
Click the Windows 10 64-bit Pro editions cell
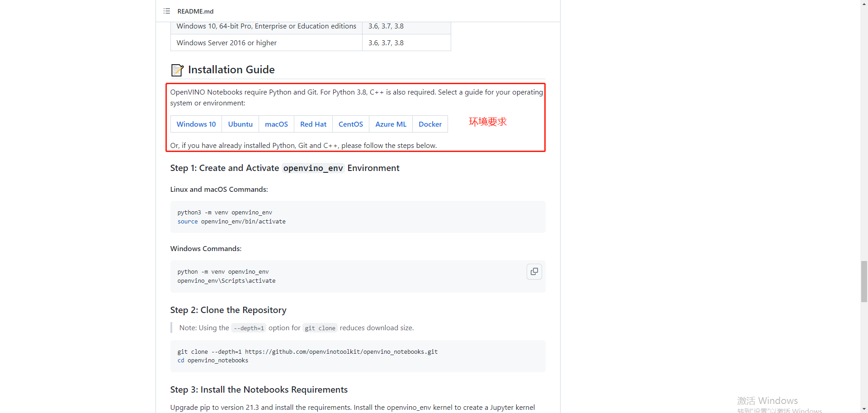click(266, 26)
